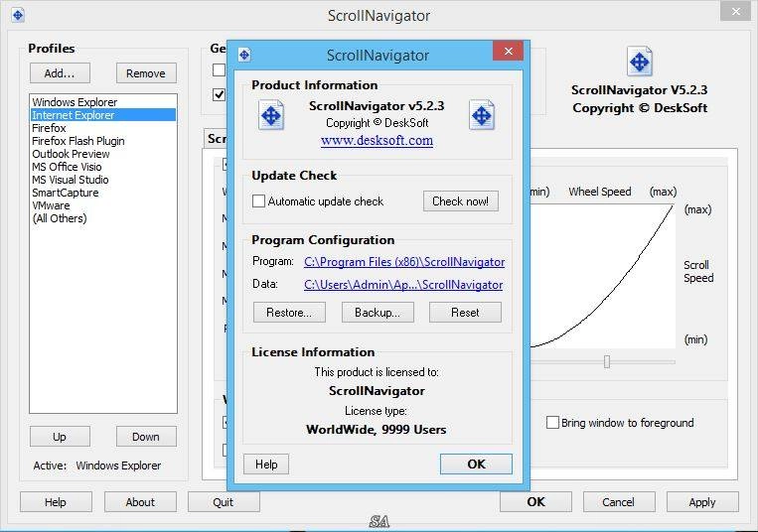Close the About dialog with red X
758x532 pixels.
coord(508,51)
